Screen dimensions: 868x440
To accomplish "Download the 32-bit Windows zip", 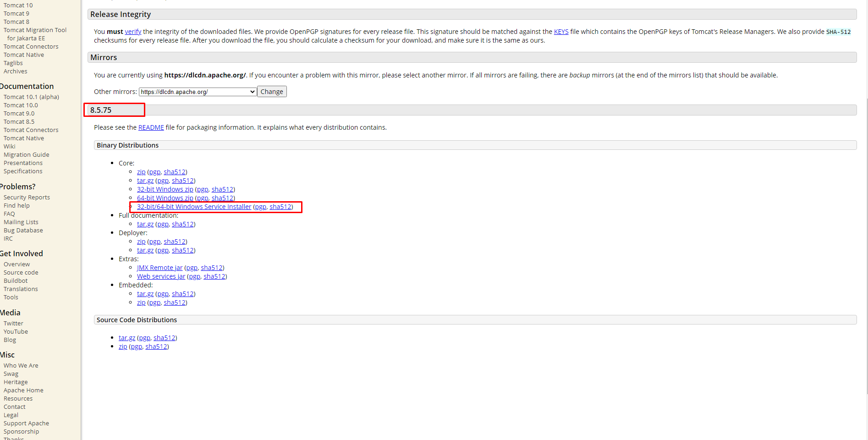I will (165, 189).
